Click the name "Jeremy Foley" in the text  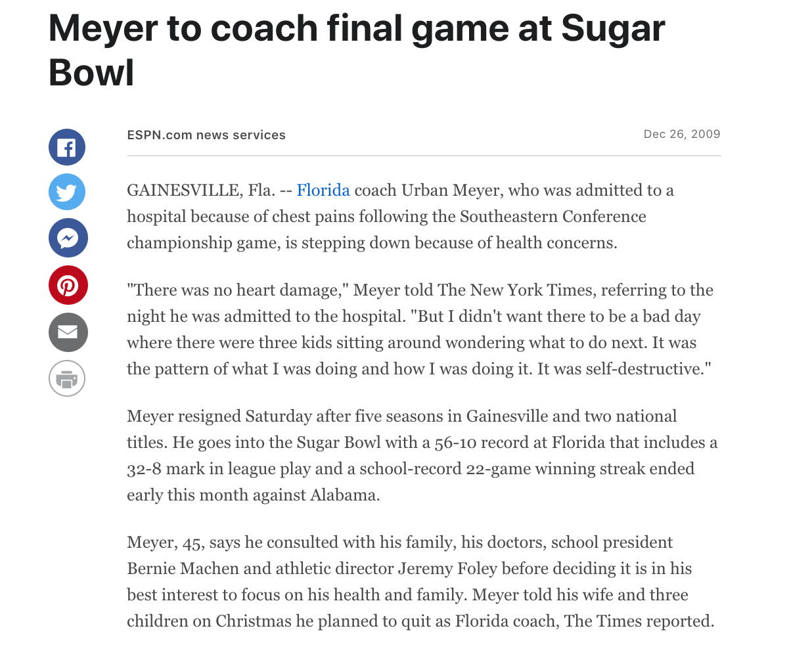pos(447,569)
